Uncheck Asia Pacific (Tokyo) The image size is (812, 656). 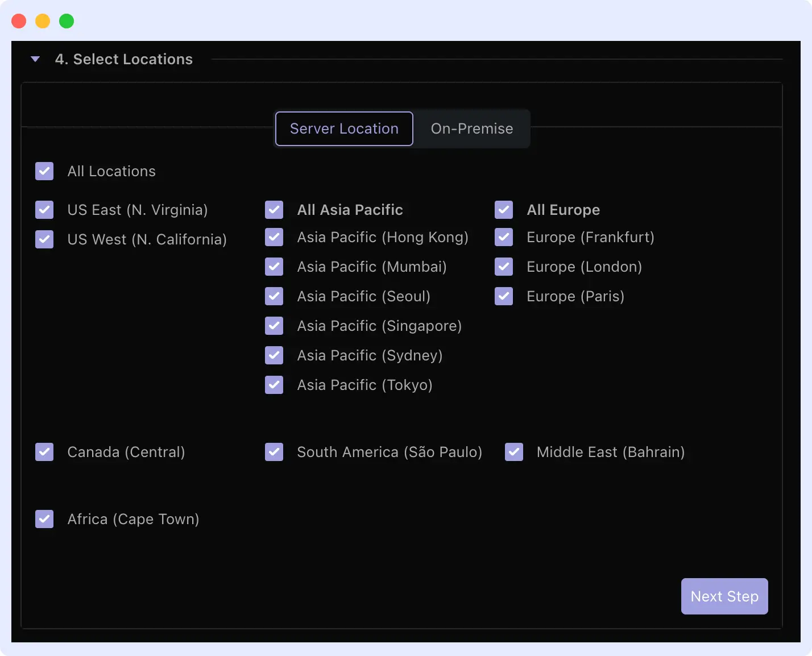point(274,385)
